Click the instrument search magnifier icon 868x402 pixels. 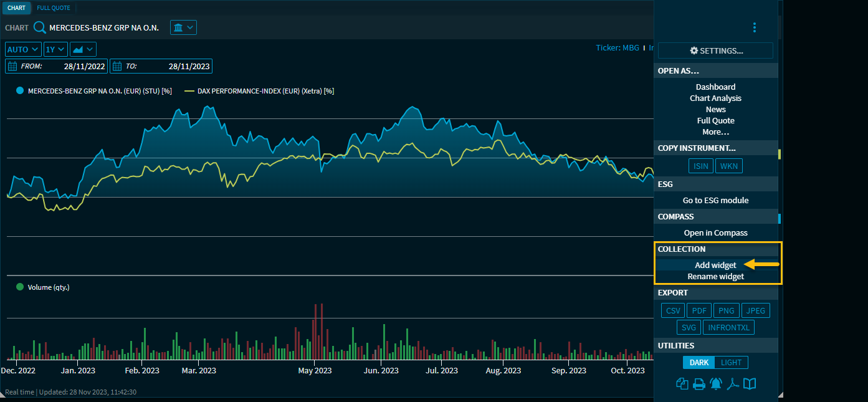[x=40, y=27]
